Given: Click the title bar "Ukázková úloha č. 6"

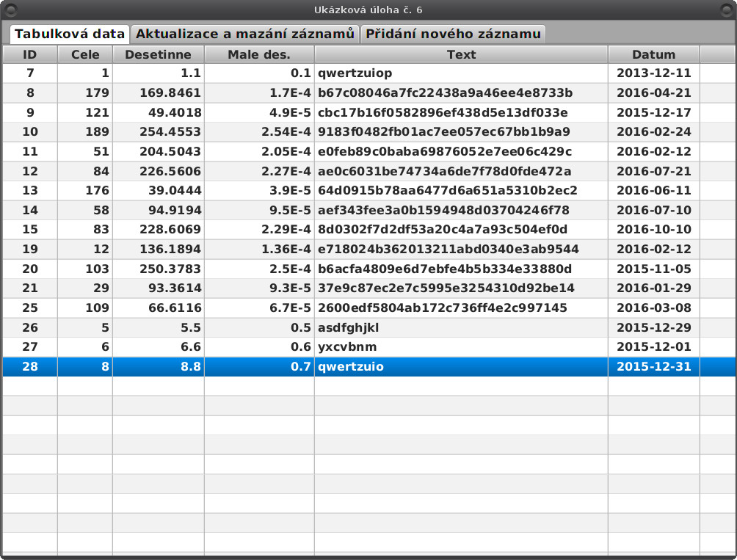Looking at the screenshot, I should point(368,9).
